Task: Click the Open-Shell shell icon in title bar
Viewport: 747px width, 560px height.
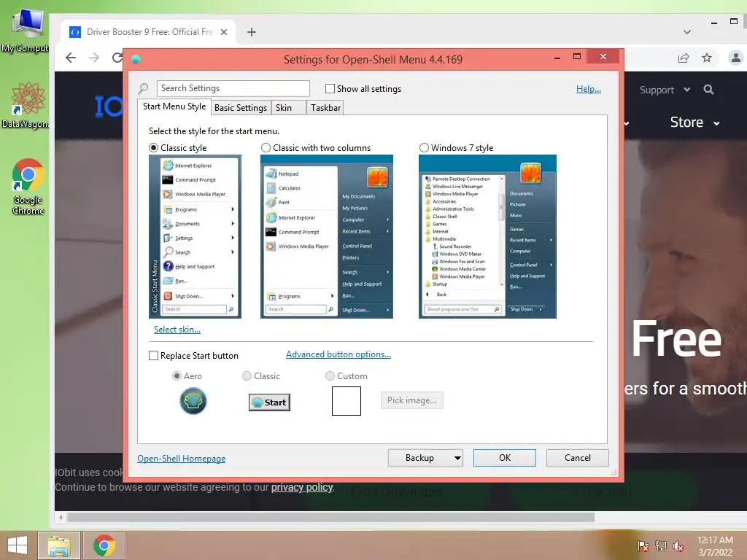Action: coord(136,59)
